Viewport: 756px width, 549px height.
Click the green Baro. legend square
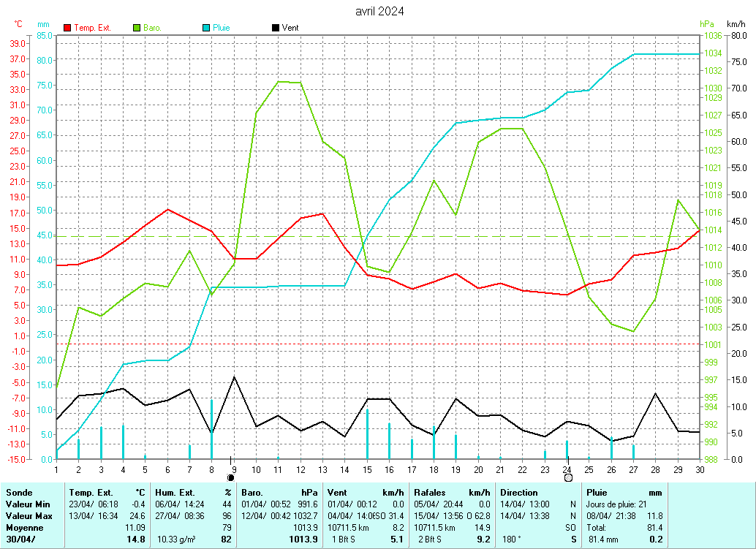137,28
